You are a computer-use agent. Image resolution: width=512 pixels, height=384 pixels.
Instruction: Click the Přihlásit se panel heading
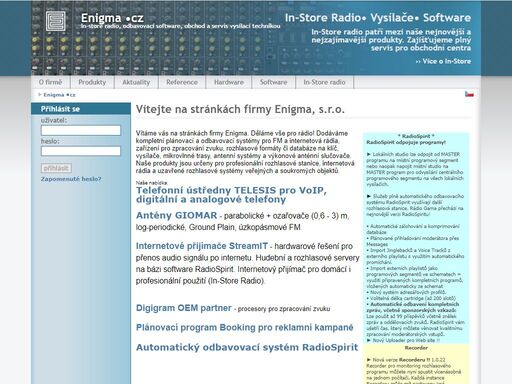pos(60,109)
